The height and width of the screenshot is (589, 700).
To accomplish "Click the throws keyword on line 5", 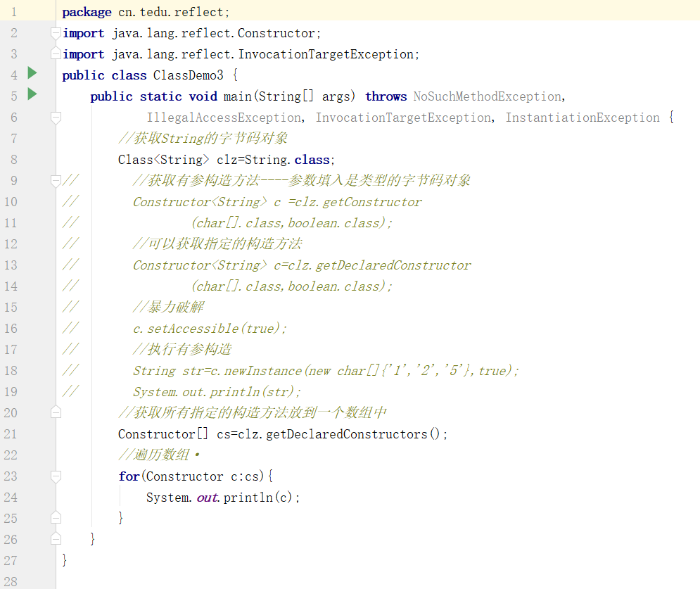I will pos(386,96).
